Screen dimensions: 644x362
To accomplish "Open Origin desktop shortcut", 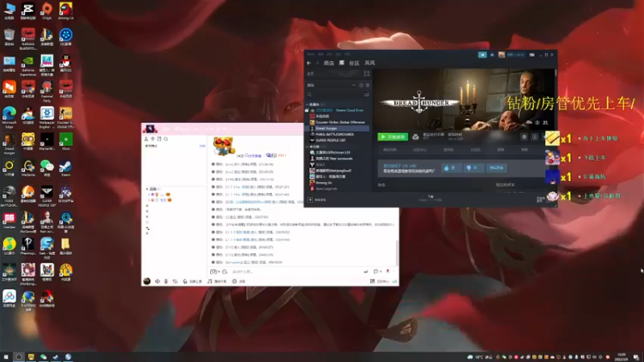I will point(47,10).
